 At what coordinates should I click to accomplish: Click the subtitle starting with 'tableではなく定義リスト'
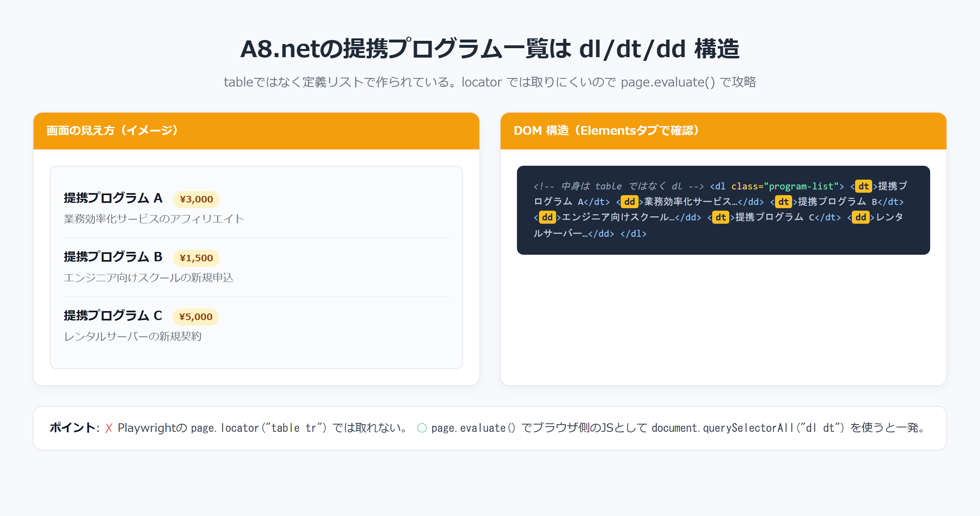coord(490,82)
